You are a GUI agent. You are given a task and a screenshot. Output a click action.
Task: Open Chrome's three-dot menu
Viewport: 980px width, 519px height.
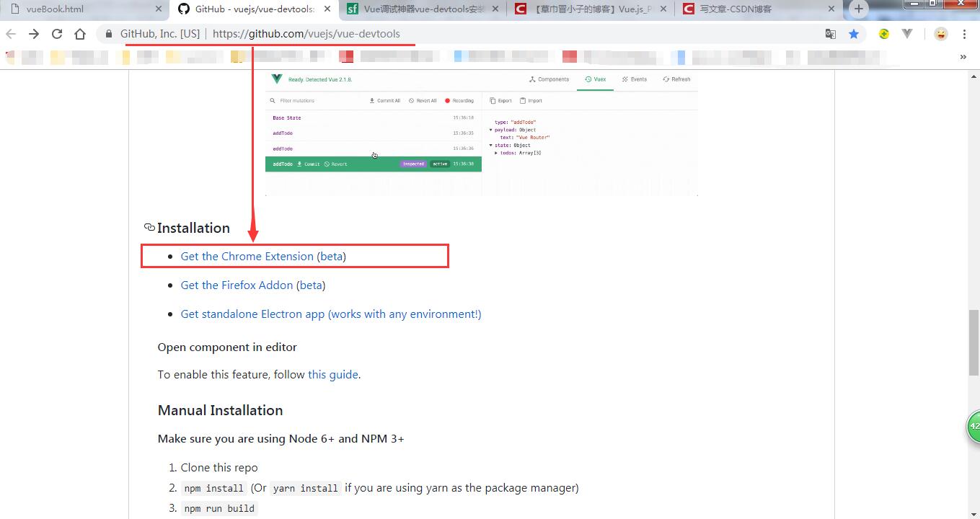[x=964, y=34]
